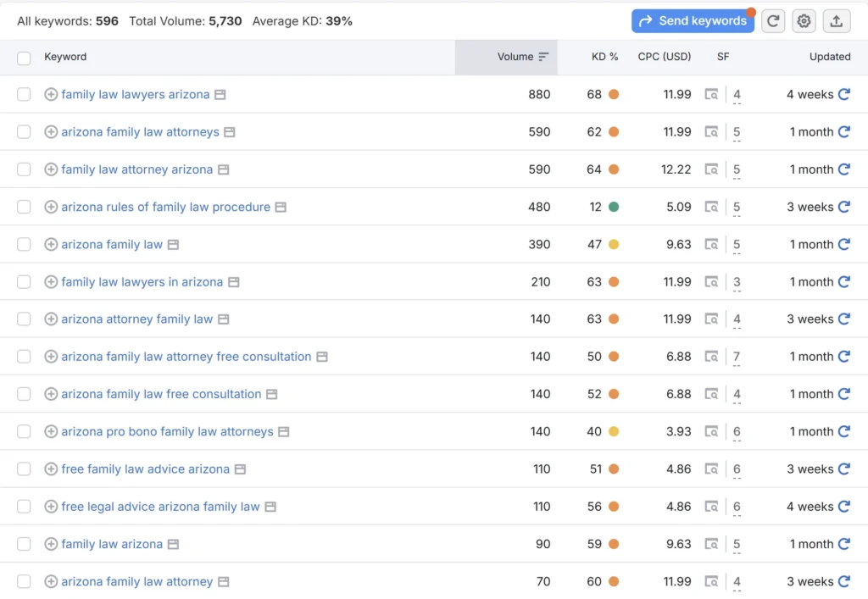The width and height of the screenshot is (868, 599).
Task: Open the SERP snapshot icon next to "arizona family law"
Action: [x=174, y=244]
